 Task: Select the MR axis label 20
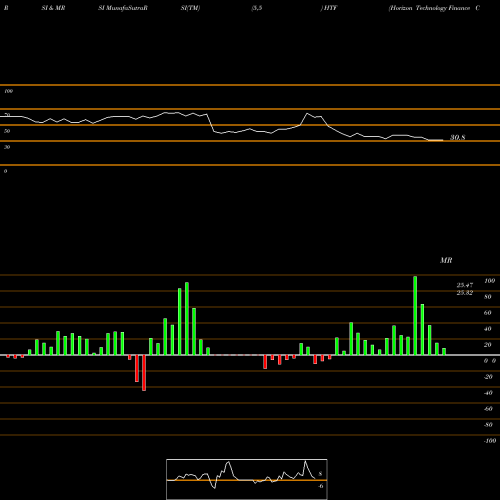tap(488, 345)
